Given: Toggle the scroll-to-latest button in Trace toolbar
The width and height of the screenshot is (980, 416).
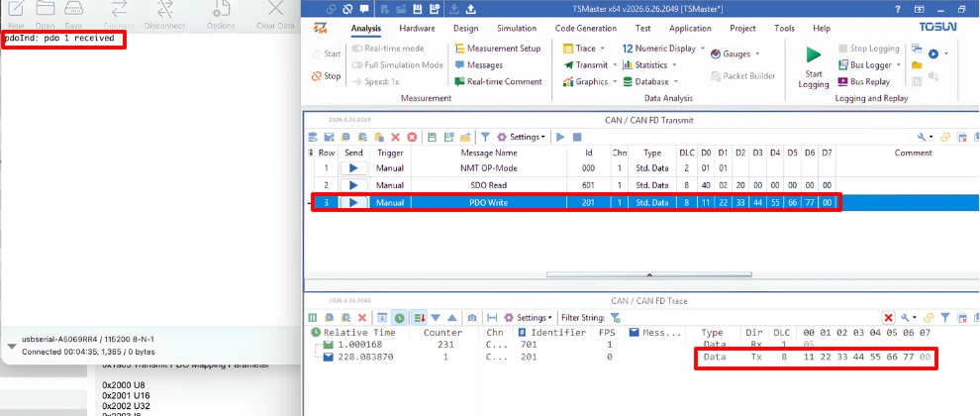Looking at the screenshot, I should 383,318.
